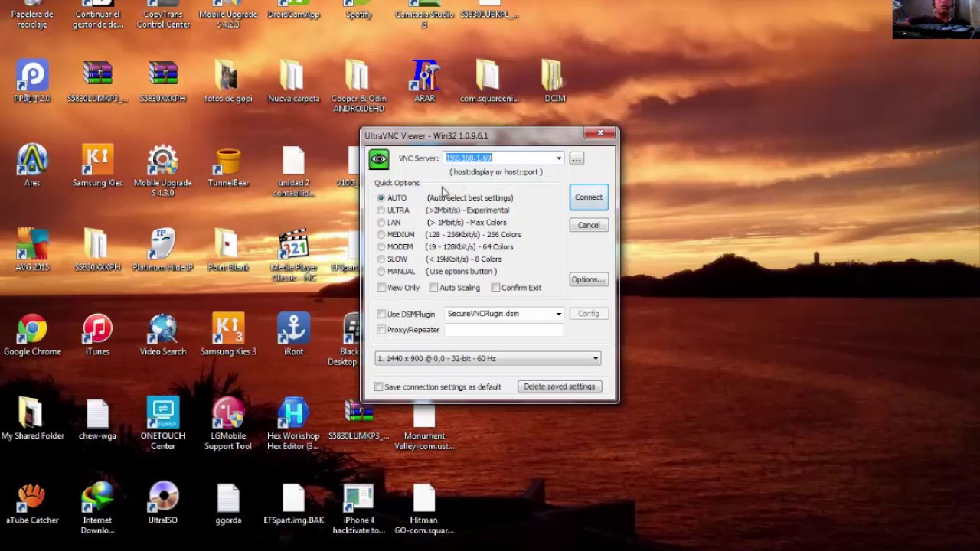Expand the VNC Server address dropdown
980x551 pixels.
click(558, 158)
